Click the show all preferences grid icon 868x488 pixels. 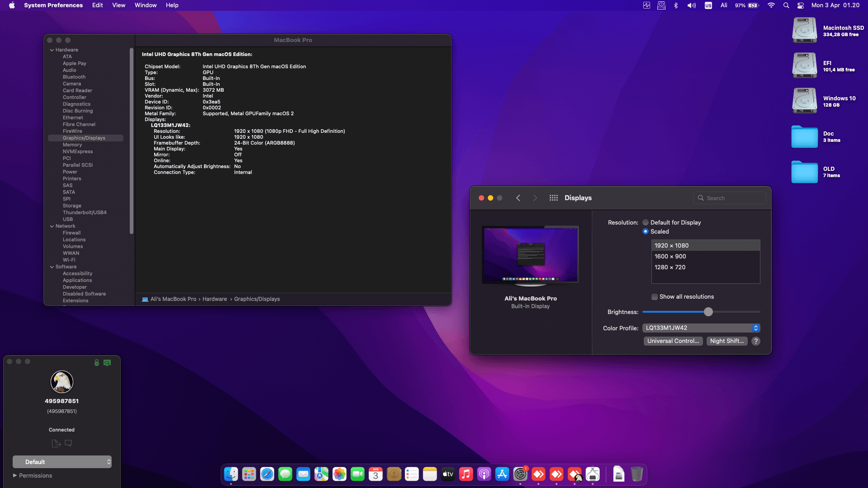(x=553, y=198)
